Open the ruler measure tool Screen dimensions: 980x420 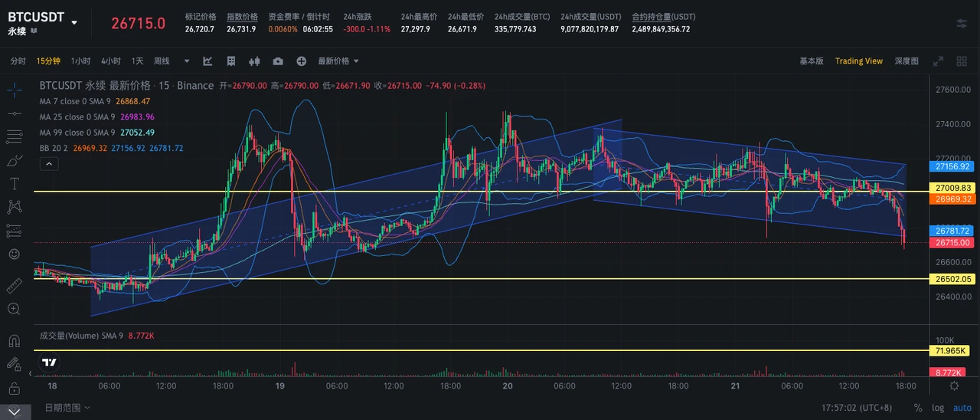[14, 286]
